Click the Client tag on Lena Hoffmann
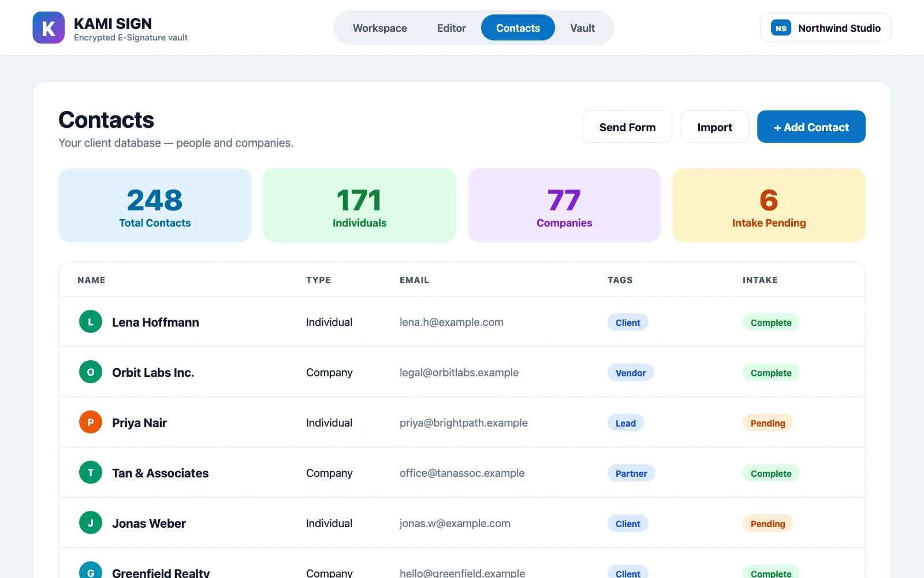Image resolution: width=924 pixels, height=578 pixels. coord(628,323)
